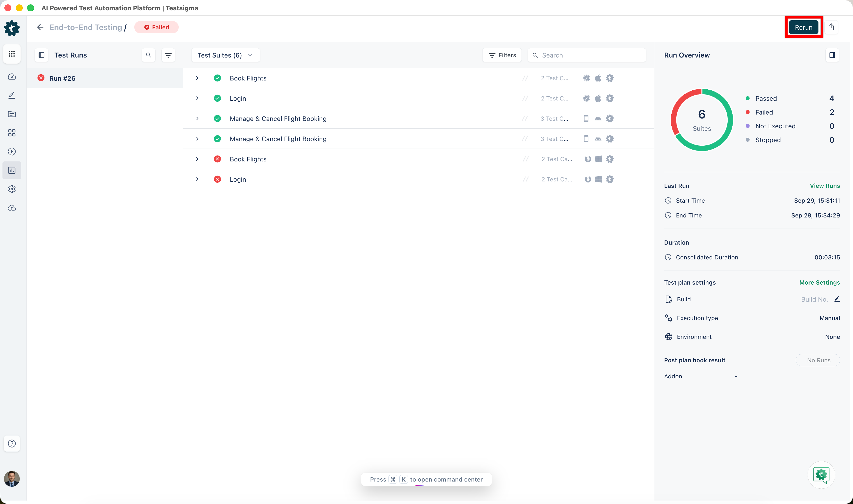Click the Failed legend entry in Run Overview
The image size is (853, 504).
pyautogui.click(x=790, y=112)
